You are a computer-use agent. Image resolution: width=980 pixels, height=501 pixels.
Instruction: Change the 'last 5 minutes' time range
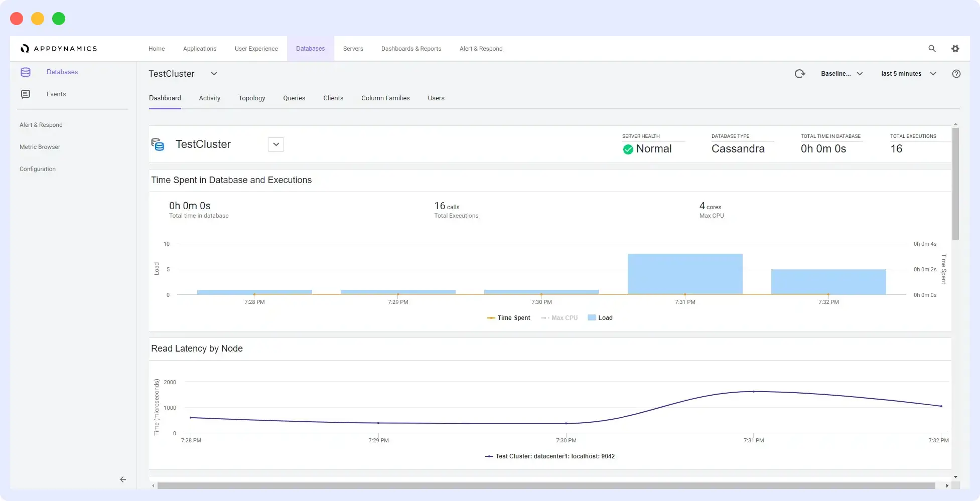click(x=907, y=74)
